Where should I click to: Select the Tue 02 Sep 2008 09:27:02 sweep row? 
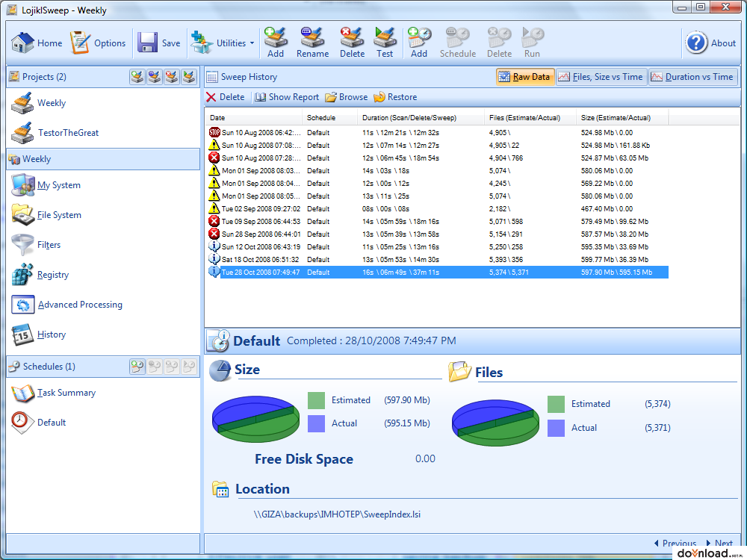[x=438, y=209]
